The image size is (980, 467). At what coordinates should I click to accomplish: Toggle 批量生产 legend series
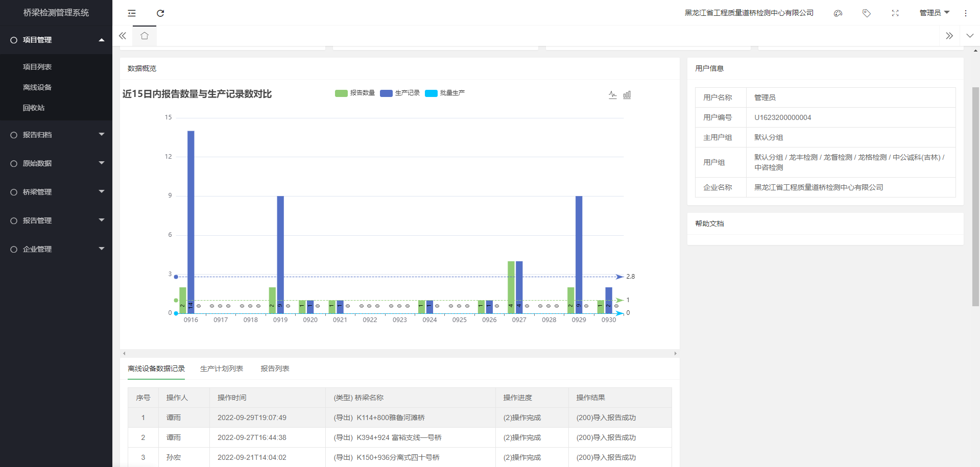[x=445, y=93]
